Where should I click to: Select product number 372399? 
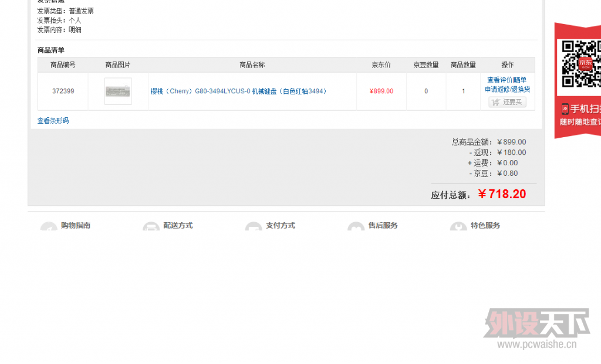pos(63,91)
